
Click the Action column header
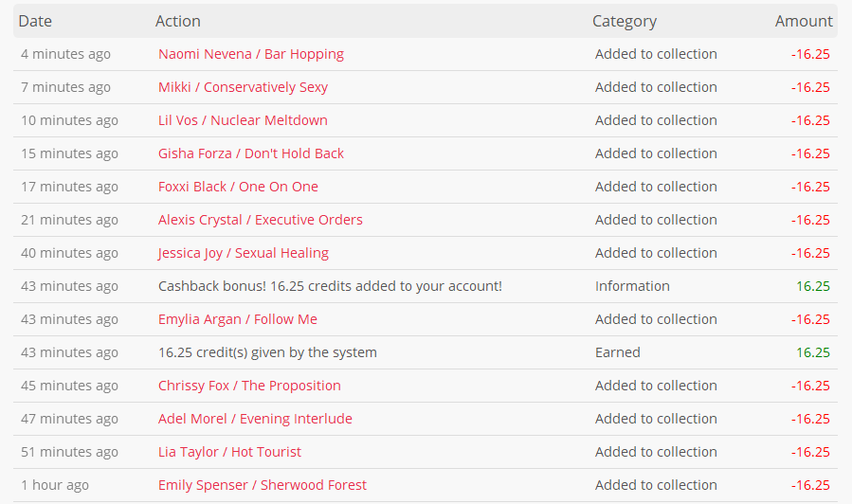(x=177, y=21)
